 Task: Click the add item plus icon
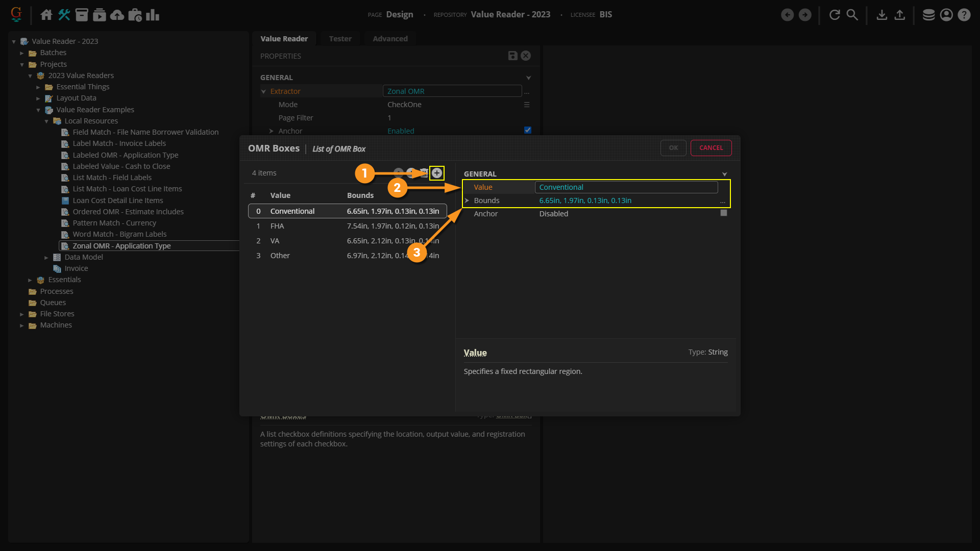pyautogui.click(x=437, y=173)
